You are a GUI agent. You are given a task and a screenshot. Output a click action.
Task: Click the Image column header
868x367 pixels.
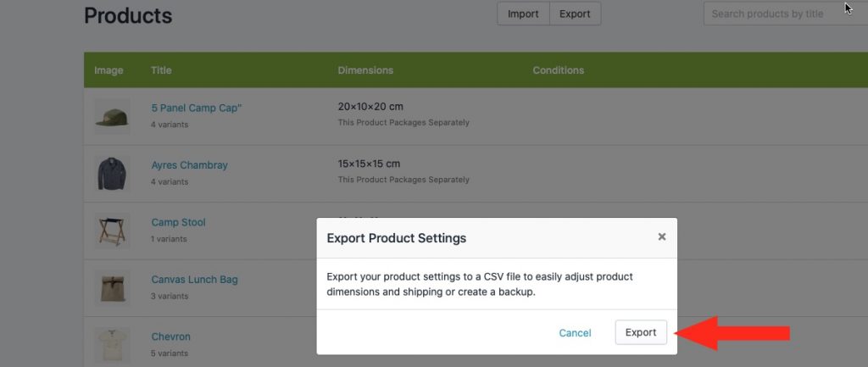point(108,70)
